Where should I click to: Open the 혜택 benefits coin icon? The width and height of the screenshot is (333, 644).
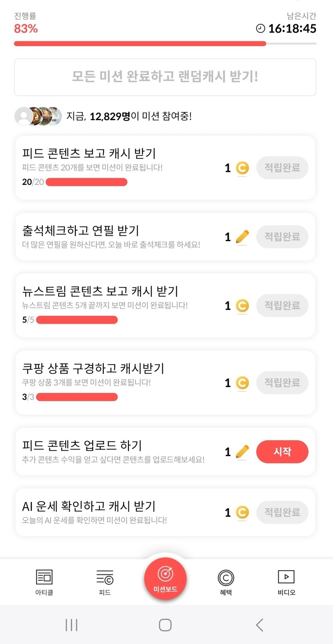point(226,578)
